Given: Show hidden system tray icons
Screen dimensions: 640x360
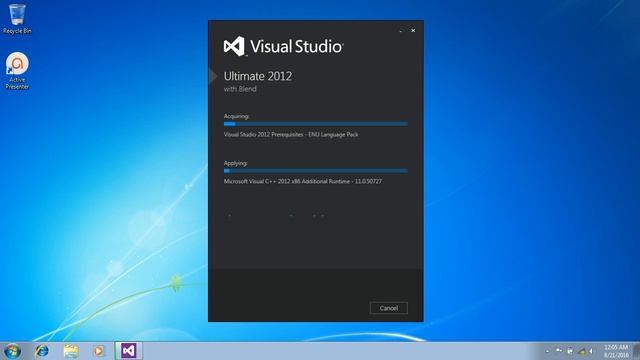Looking at the screenshot, I should click(548, 351).
